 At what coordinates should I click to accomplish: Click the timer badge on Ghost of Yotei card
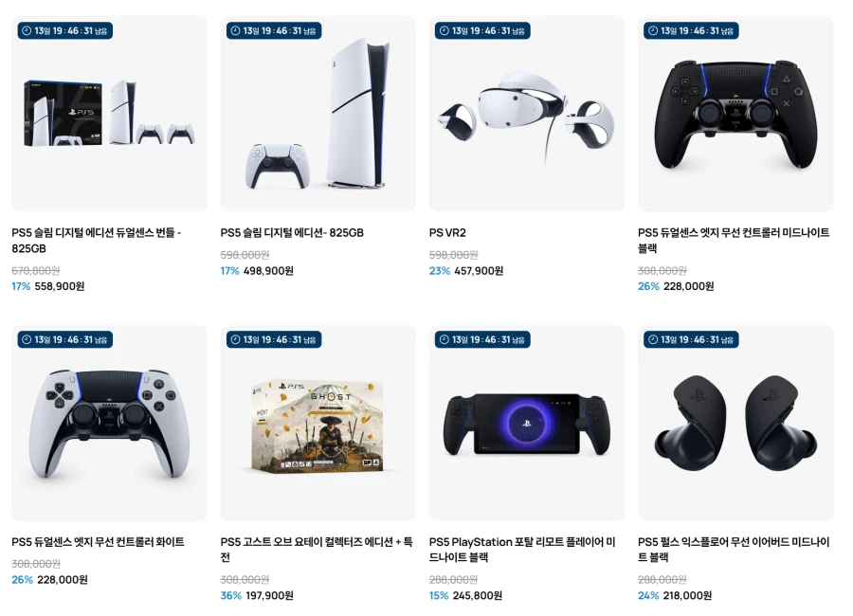click(x=274, y=339)
